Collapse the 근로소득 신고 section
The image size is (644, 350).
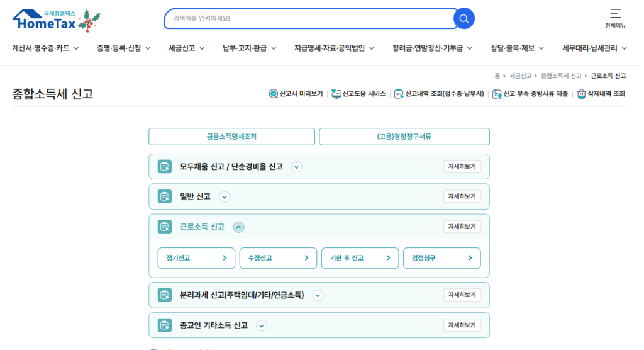tap(238, 227)
